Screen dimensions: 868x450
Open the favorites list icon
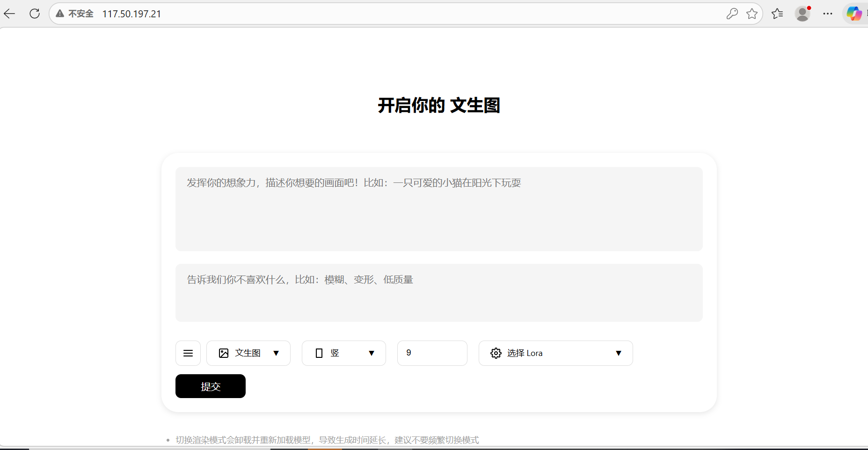(777, 14)
